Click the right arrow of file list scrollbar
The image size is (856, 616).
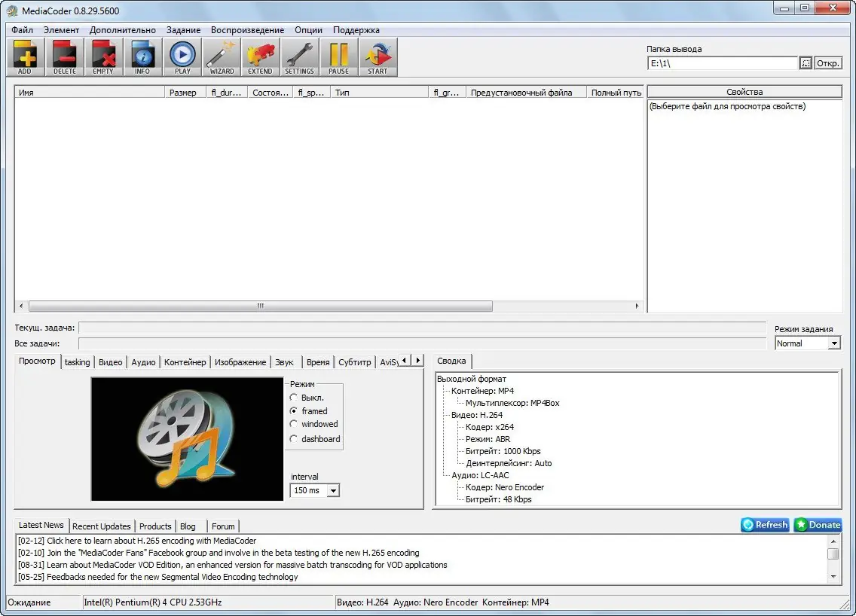pos(637,306)
